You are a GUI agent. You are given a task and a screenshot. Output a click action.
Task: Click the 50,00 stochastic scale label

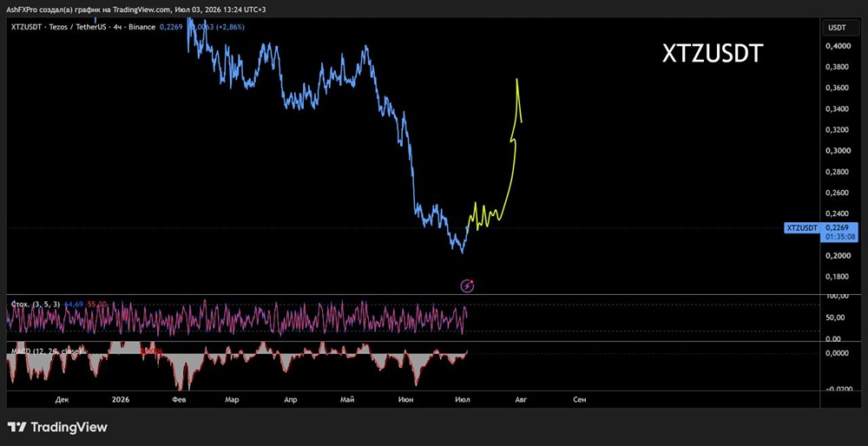[835, 318]
